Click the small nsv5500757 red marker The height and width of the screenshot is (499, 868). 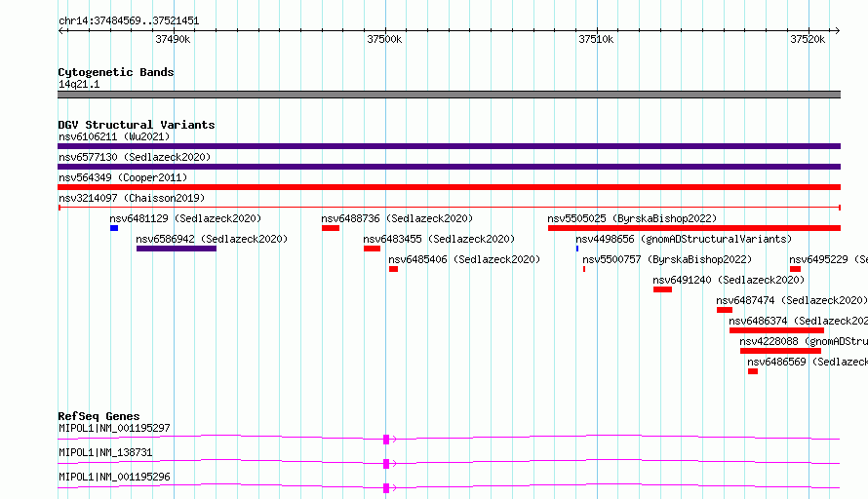[x=584, y=269]
